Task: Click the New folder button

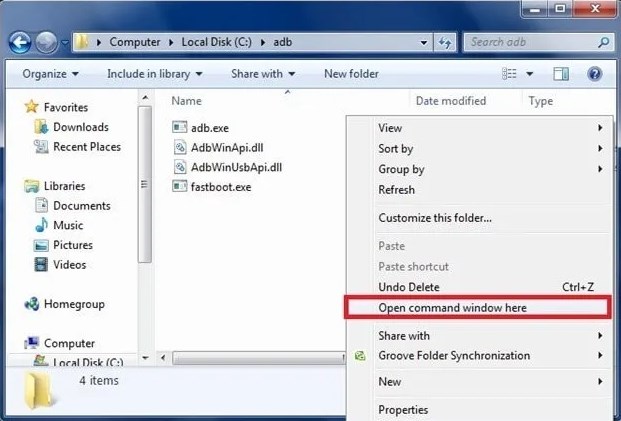Action: [x=351, y=74]
